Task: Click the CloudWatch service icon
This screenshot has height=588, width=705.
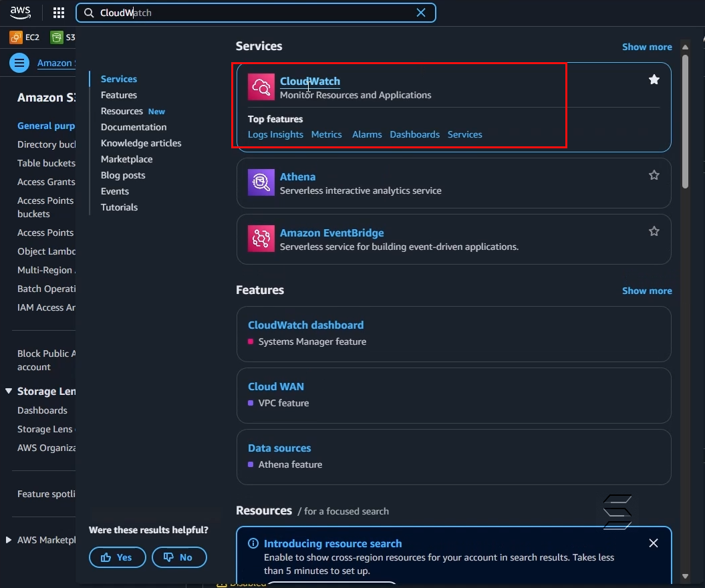Action: click(x=261, y=87)
